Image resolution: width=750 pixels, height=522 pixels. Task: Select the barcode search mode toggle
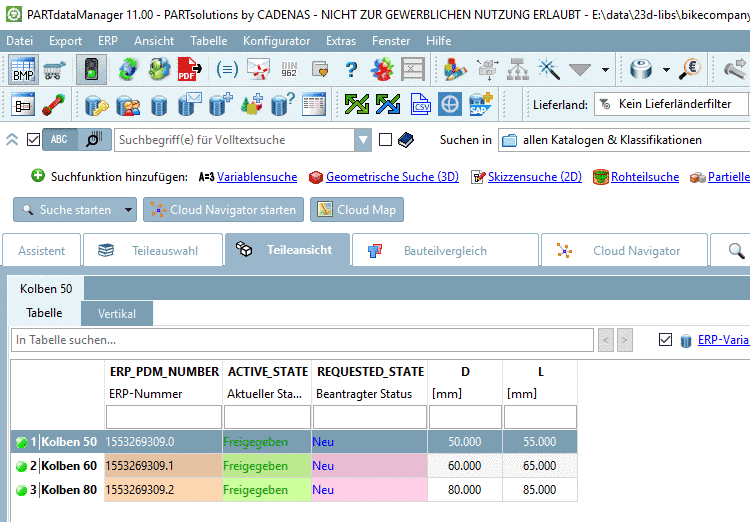pyautogui.click(x=94, y=140)
